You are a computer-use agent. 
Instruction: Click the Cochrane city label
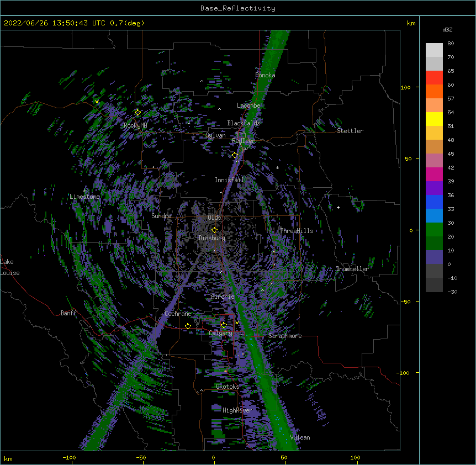pyautogui.click(x=178, y=314)
